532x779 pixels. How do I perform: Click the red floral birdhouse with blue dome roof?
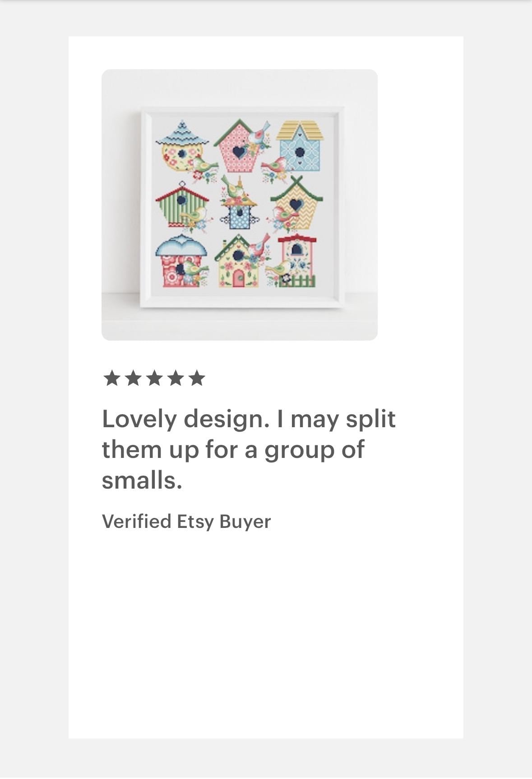click(181, 262)
